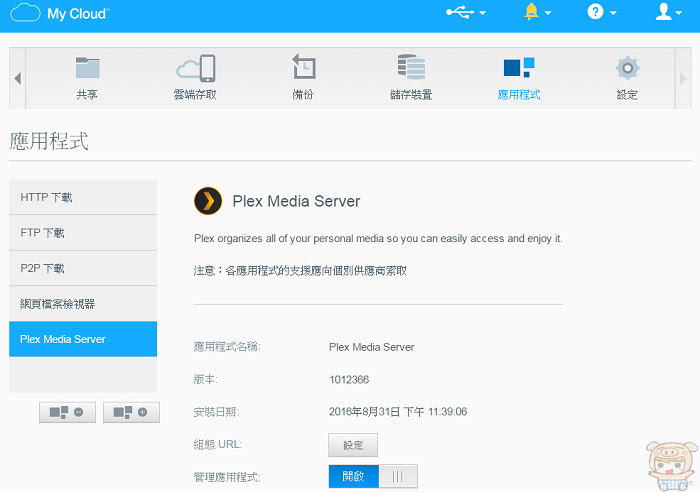This screenshot has height=492, width=700.
Task: Select HTTP 下載 in the app list
Action: [83, 197]
